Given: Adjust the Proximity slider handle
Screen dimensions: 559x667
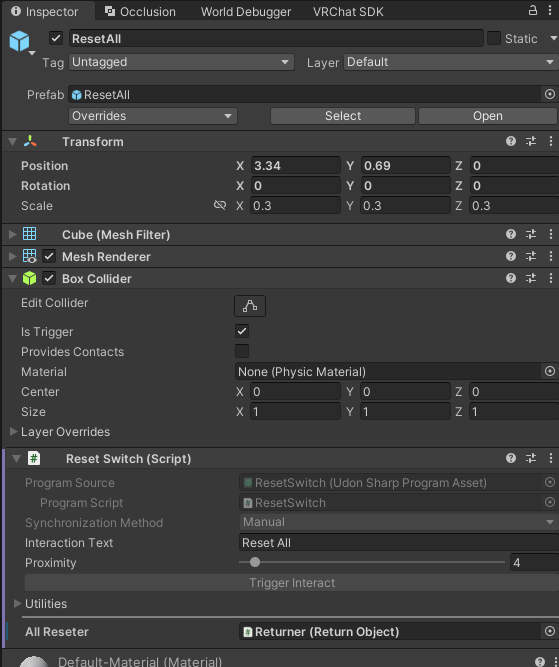Looking at the screenshot, I should [255, 562].
